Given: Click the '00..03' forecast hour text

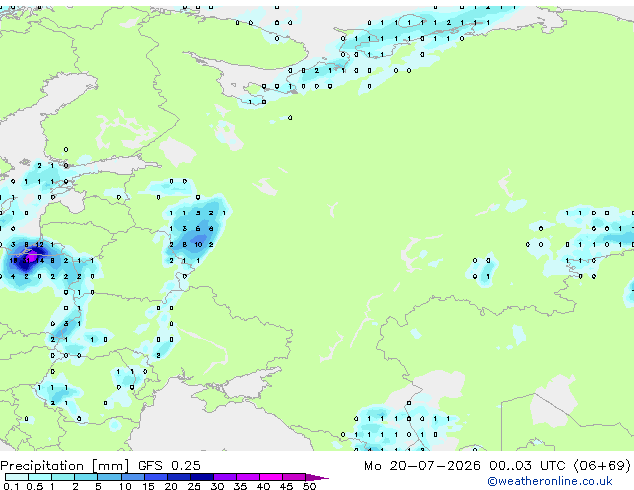Looking at the screenshot, I should tap(510, 466).
